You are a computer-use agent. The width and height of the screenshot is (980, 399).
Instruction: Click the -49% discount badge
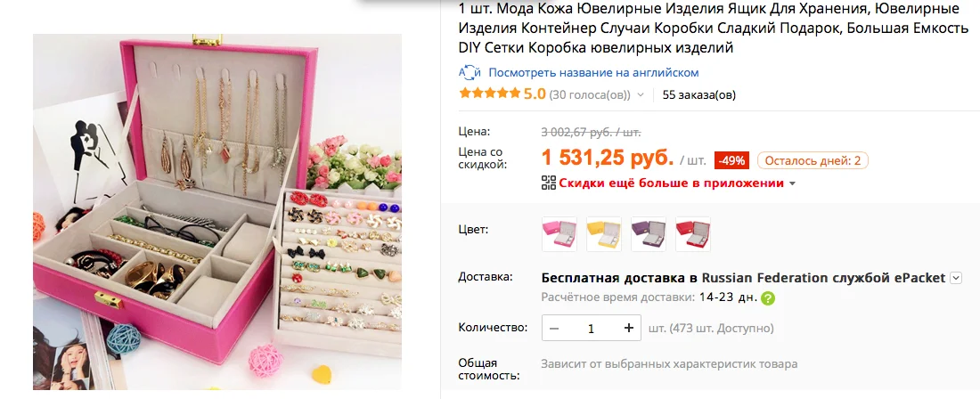pyautogui.click(x=731, y=160)
